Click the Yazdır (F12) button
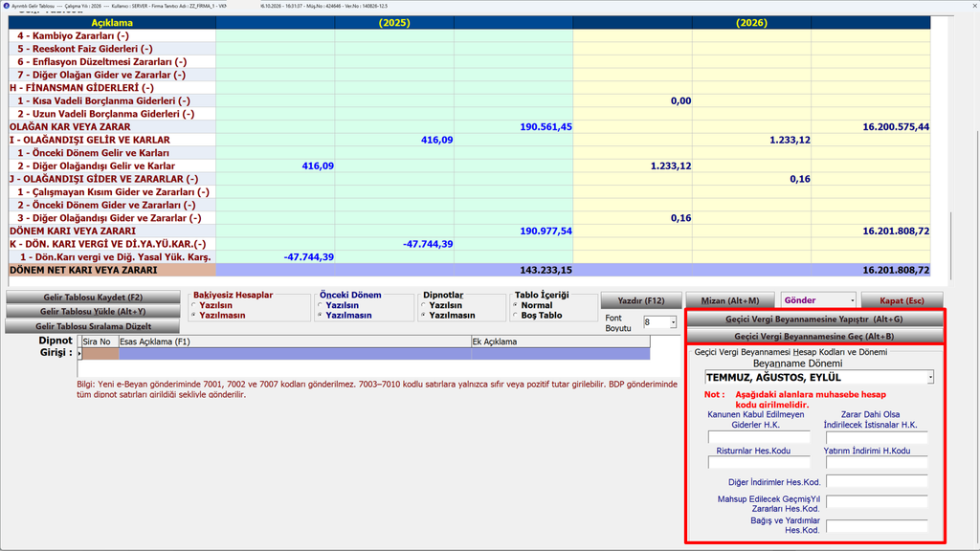 pos(640,300)
